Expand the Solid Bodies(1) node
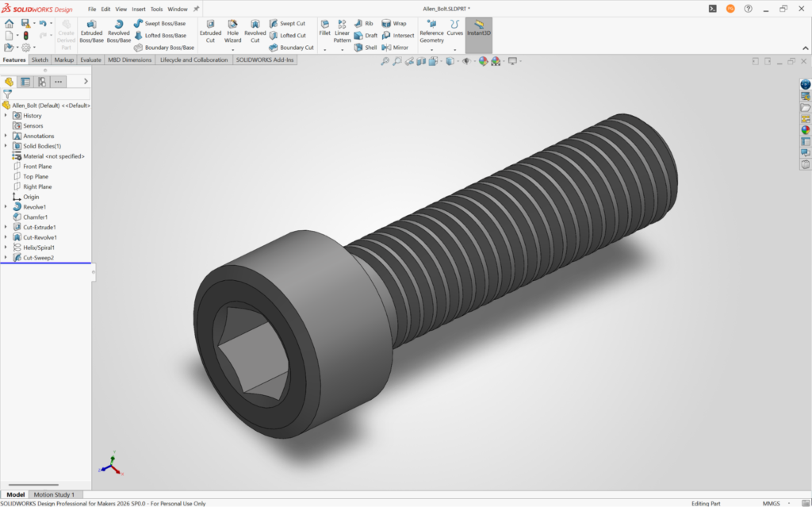Image resolution: width=812 pixels, height=507 pixels. tap(6, 146)
